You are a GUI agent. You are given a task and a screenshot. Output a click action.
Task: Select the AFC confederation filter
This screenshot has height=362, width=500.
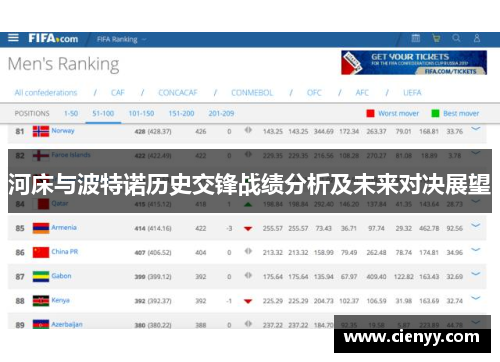click(x=362, y=93)
